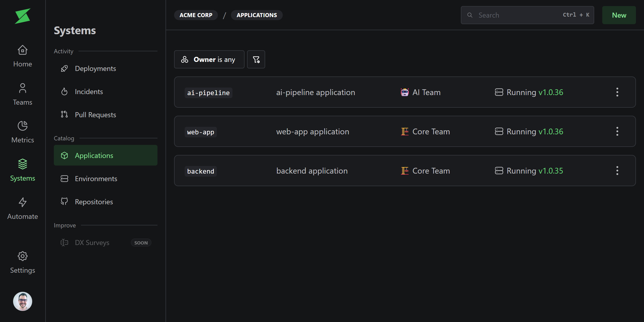Click the green logo icon

point(22,16)
